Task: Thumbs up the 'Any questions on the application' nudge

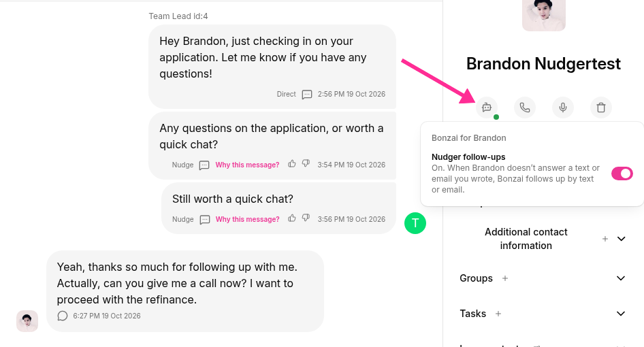Action: pyautogui.click(x=292, y=163)
